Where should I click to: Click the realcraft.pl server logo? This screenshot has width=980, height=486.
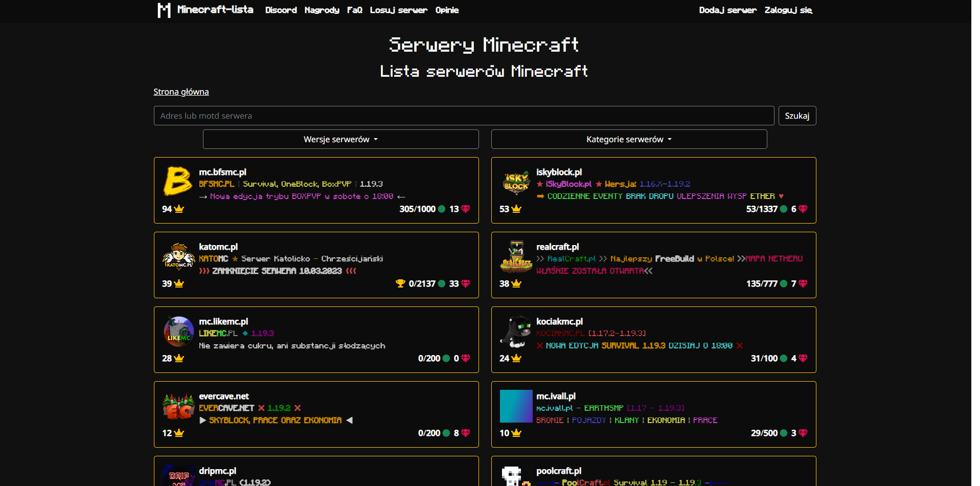point(516,256)
